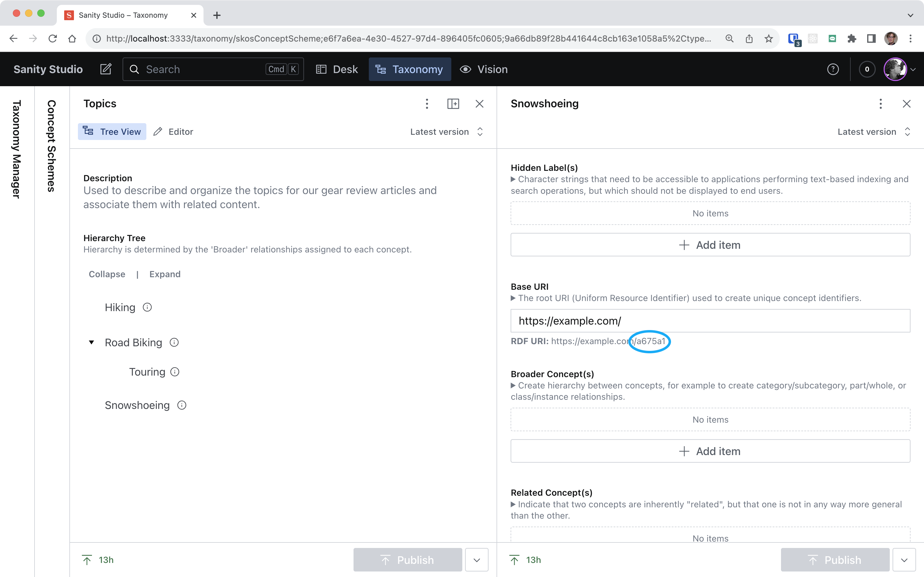Click Expand link in Hierarchy Tree
This screenshot has width=924, height=577.
coord(165,274)
